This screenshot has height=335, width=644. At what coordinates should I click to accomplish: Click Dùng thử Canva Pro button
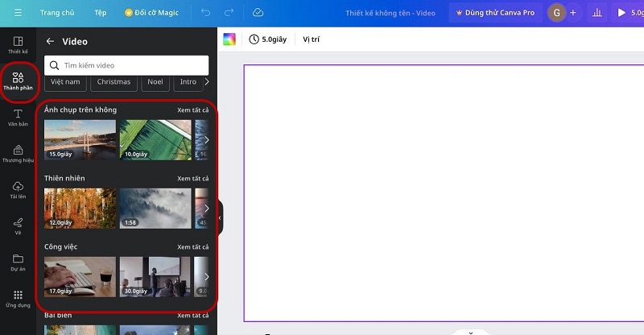(x=496, y=13)
